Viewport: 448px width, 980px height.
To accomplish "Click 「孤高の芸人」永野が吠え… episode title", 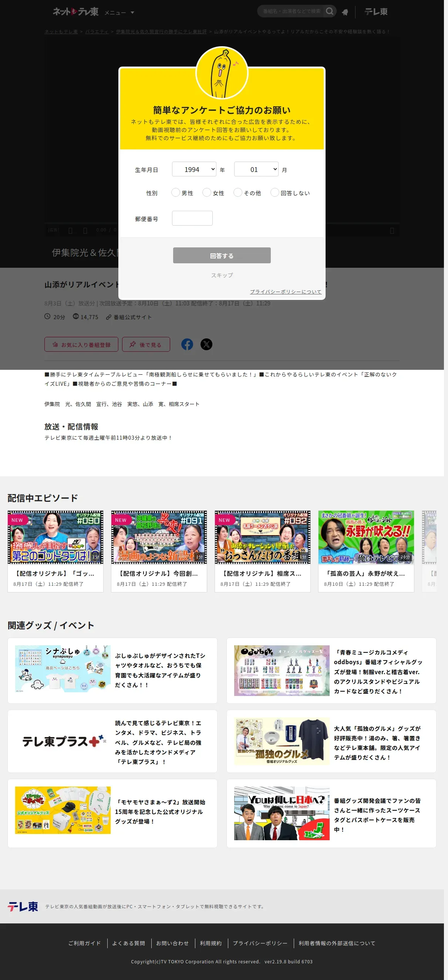I will click(x=364, y=573).
